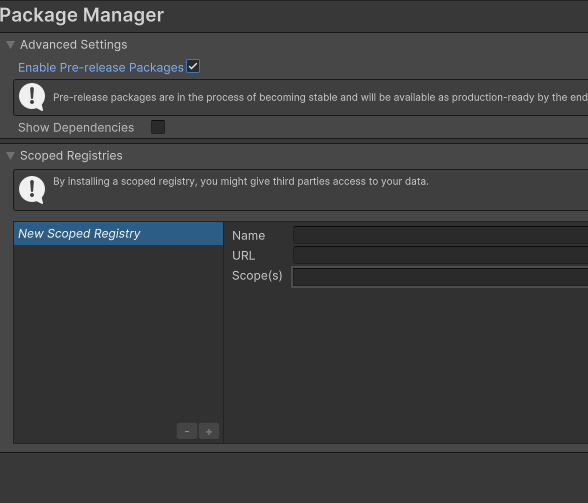Tick the Show Dependencies checkbox

point(158,127)
